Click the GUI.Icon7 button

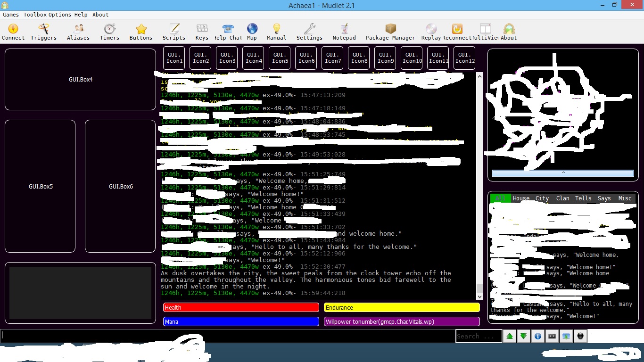coord(332,58)
